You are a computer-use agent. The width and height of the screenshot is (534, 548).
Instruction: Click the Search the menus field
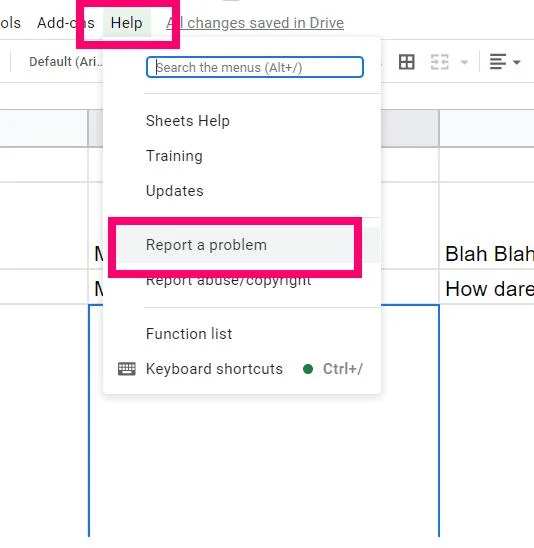pos(255,67)
